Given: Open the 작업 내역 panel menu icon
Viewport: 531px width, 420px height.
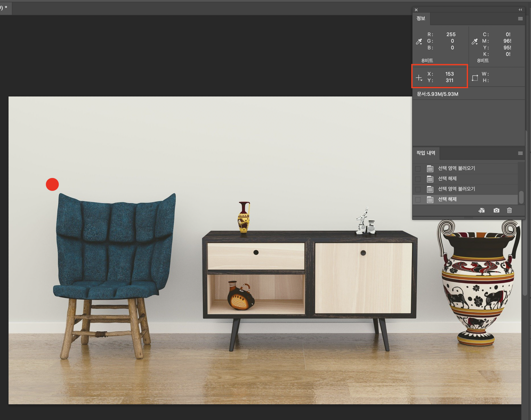Looking at the screenshot, I should point(520,153).
